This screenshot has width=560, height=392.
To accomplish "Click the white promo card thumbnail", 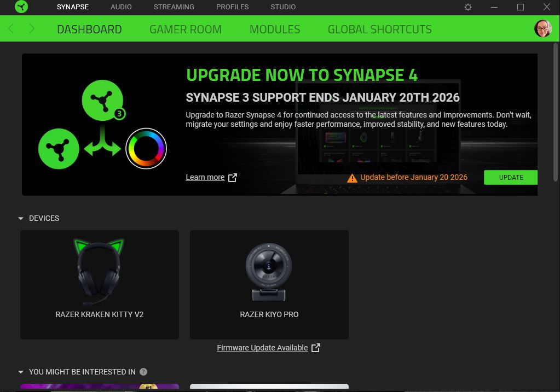I will [x=269, y=387].
